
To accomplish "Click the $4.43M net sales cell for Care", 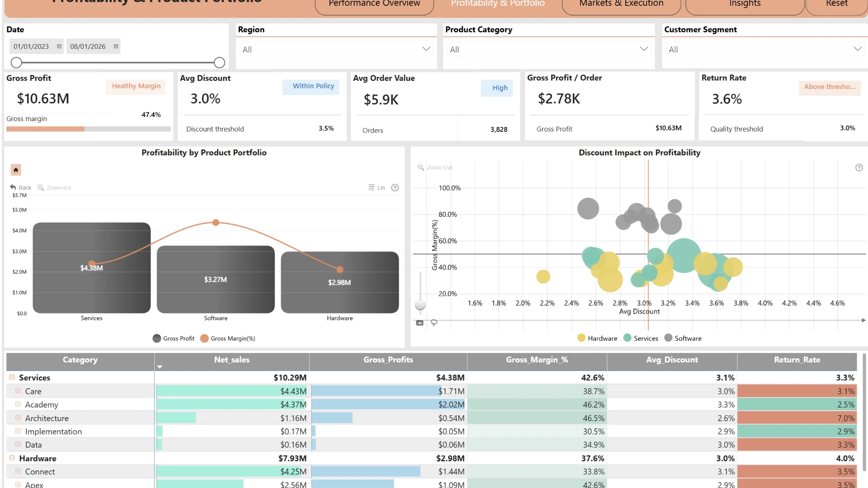I will tap(232, 391).
